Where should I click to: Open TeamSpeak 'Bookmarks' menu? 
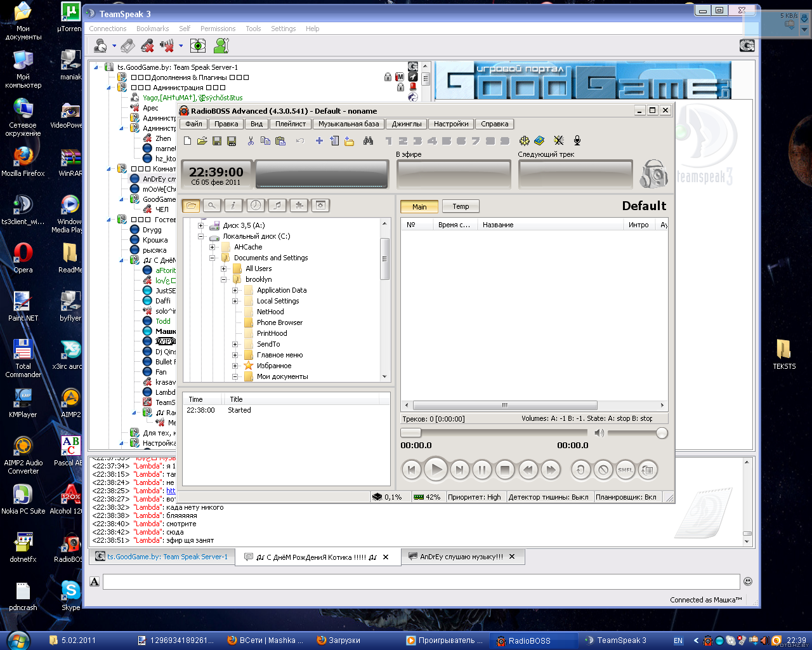[152, 29]
